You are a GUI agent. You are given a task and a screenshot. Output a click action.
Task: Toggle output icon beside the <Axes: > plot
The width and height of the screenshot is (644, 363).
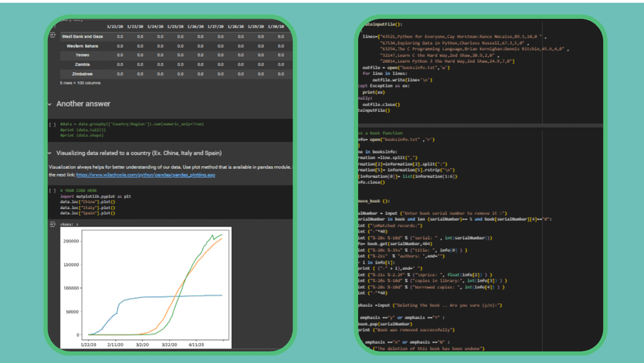point(53,224)
